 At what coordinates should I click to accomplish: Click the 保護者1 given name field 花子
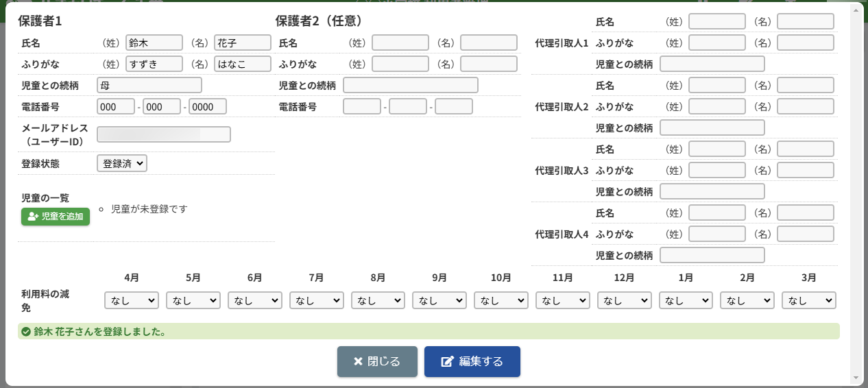(x=243, y=43)
